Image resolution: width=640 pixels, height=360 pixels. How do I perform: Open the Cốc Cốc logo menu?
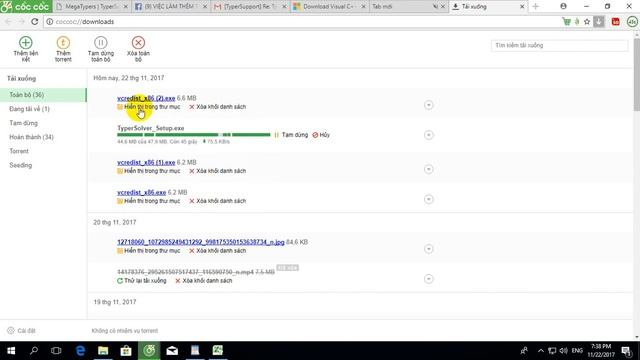pyautogui.click(x=26, y=7)
